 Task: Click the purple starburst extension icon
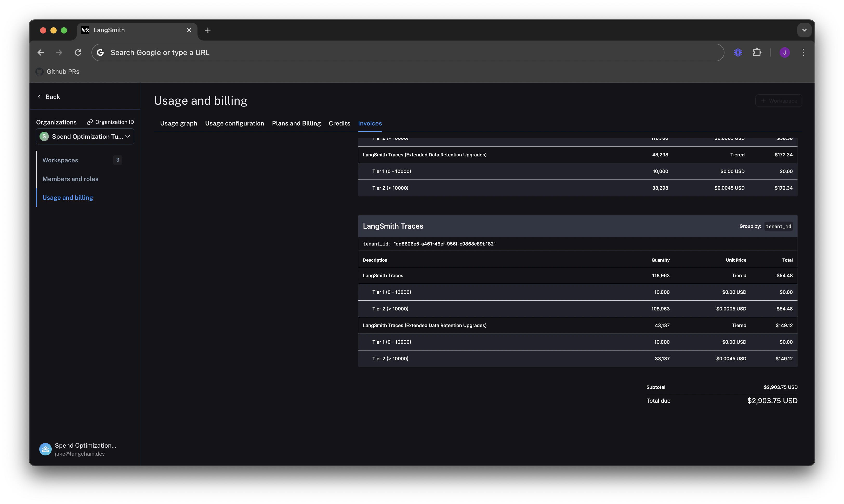(738, 53)
